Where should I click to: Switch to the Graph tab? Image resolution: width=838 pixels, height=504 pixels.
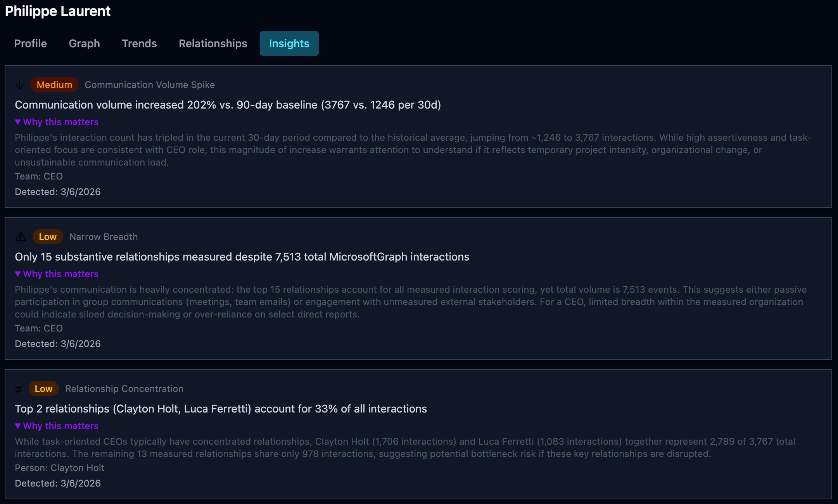point(84,43)
